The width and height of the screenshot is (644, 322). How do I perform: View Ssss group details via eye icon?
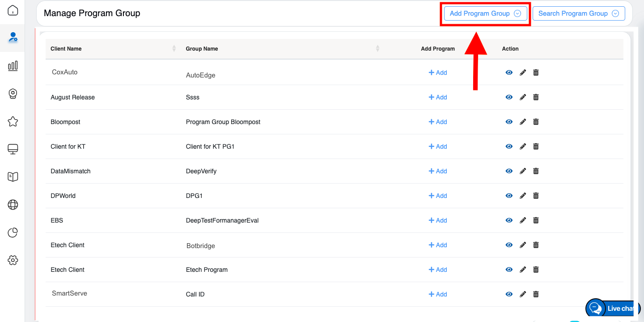click(509, 97)
